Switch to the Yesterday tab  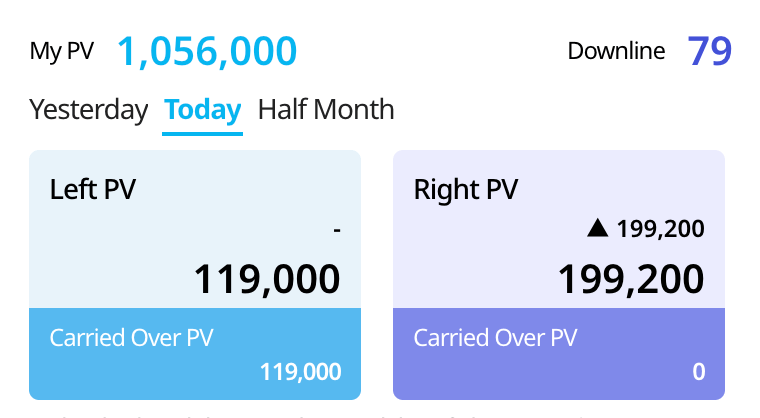pos(89,110)
